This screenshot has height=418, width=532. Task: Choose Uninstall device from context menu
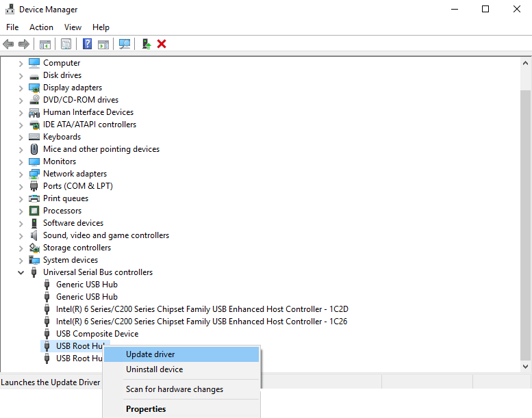(x=181, y=369)
